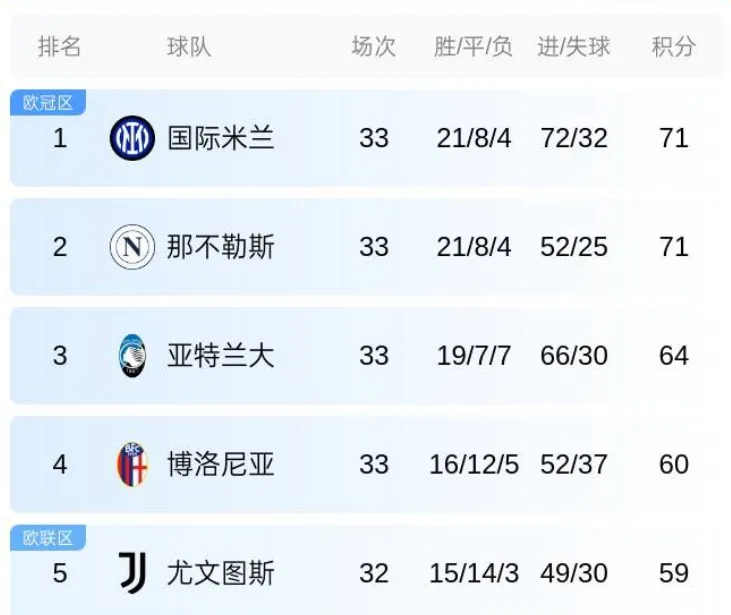Select Juventus points value 59
The height and width of the screenshot is (615, 731).
(x=674, y=574)
